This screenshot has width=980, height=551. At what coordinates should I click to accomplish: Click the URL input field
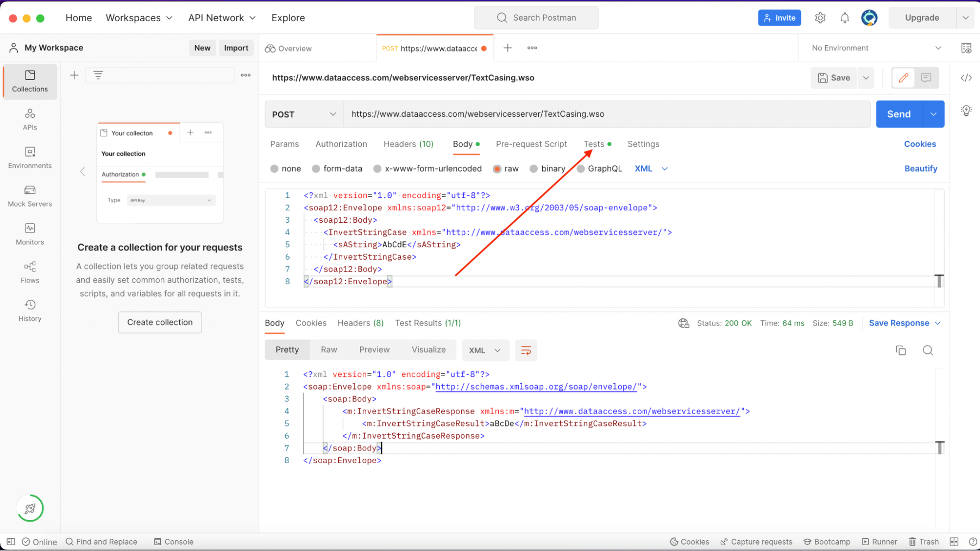(608, 113)
